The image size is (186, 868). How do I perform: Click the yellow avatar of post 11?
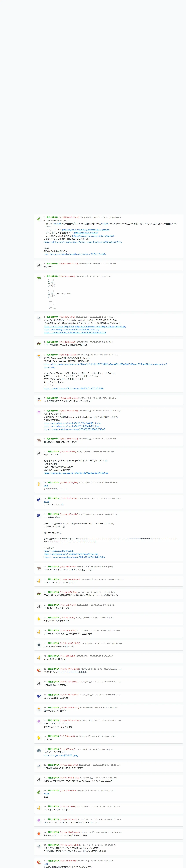(39, 484)
